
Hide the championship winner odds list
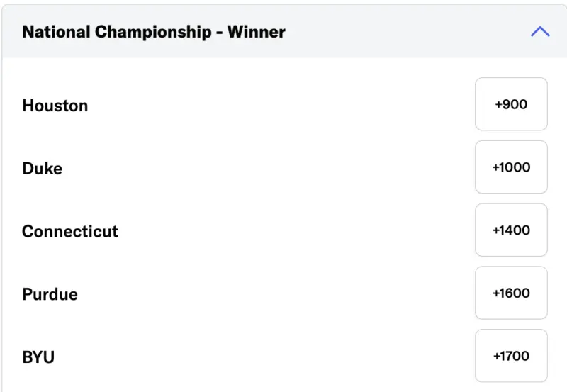click(x=540, y=32)
